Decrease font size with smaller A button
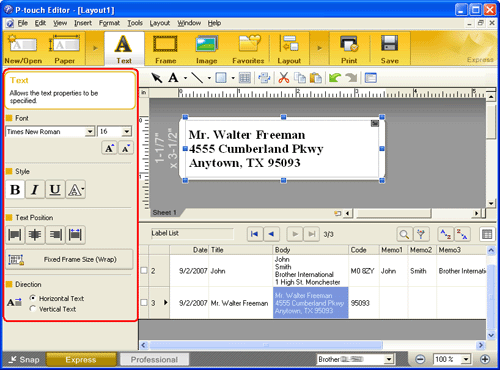 pos(126,148)
